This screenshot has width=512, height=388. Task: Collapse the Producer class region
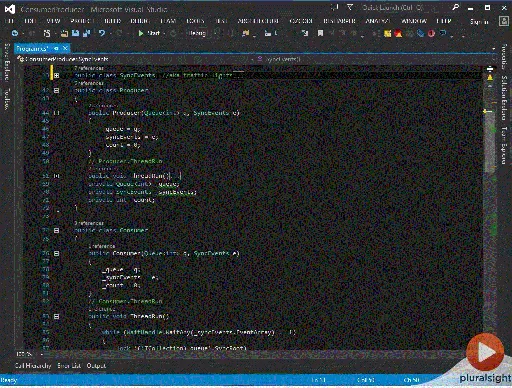(56, 90)
